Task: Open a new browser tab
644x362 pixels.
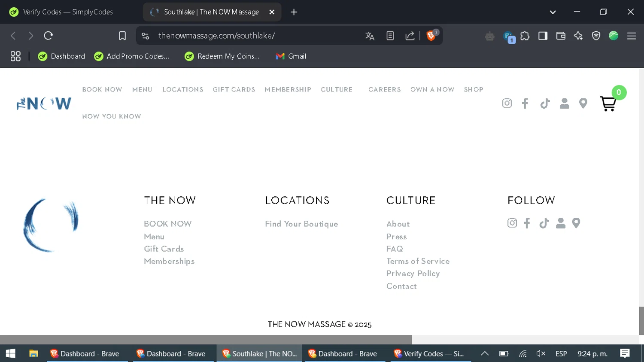Action: 294,12
